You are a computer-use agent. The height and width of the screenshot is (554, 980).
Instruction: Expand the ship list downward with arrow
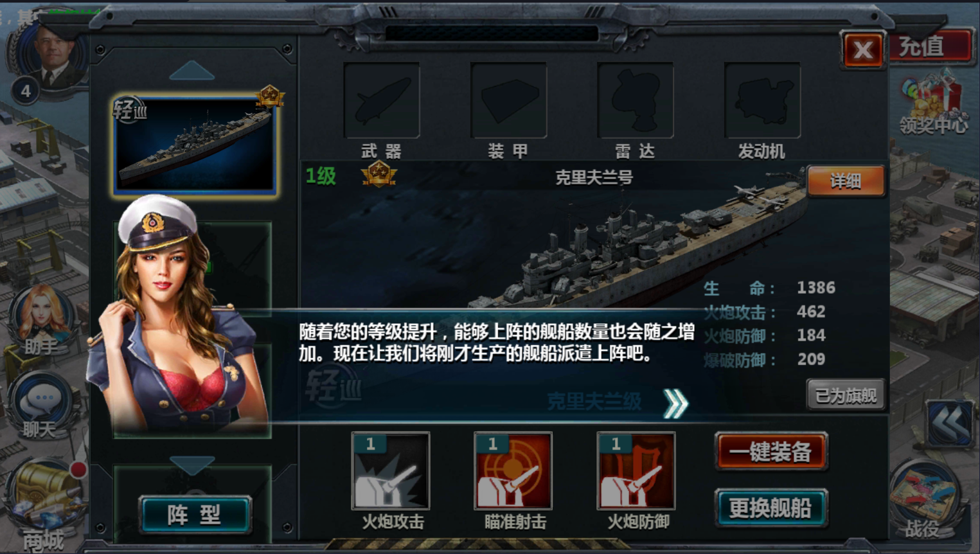pyautogui.click(x=192, y=465)
